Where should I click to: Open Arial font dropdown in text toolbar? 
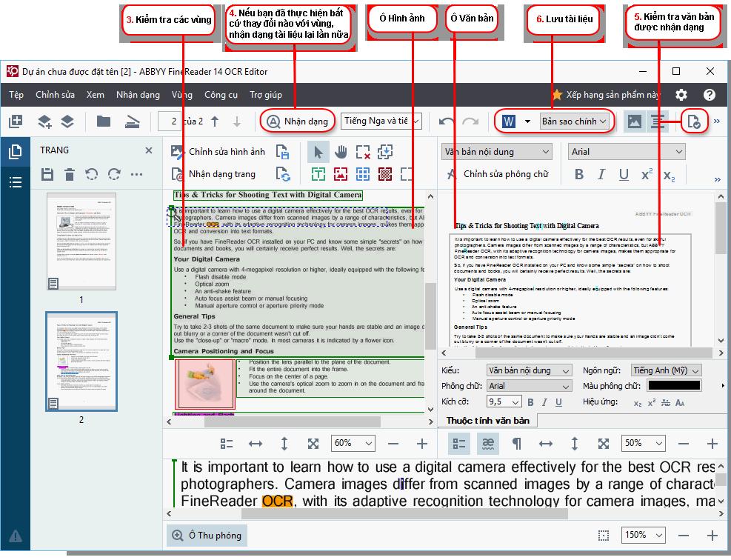(x=627, y=152)
